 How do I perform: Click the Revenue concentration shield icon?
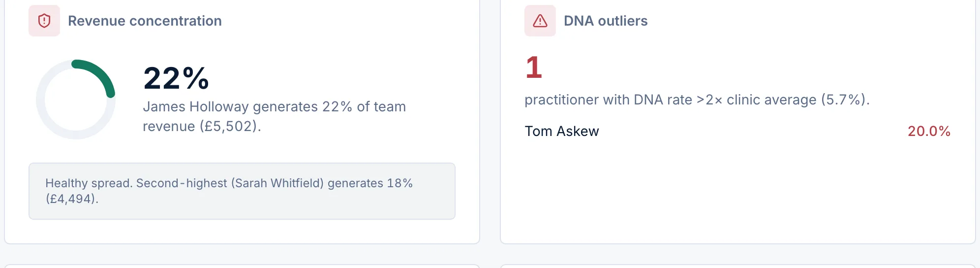point(44,21)
